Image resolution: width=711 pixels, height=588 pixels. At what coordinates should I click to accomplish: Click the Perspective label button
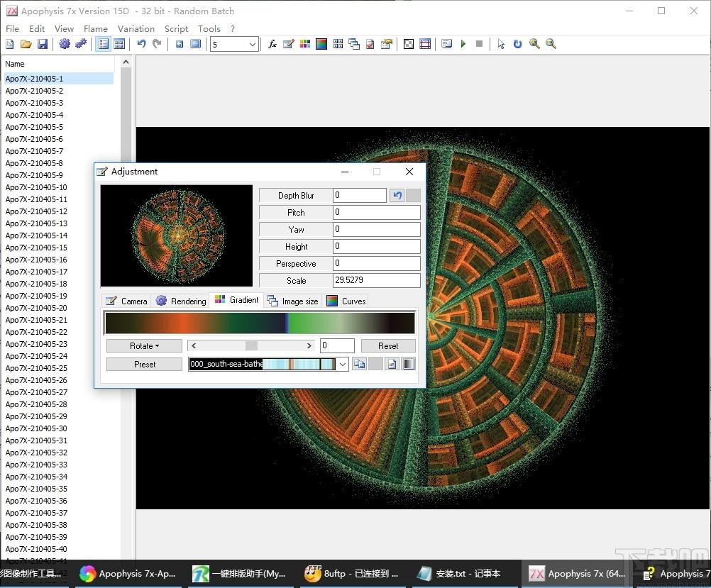click(x=296, y=263)
